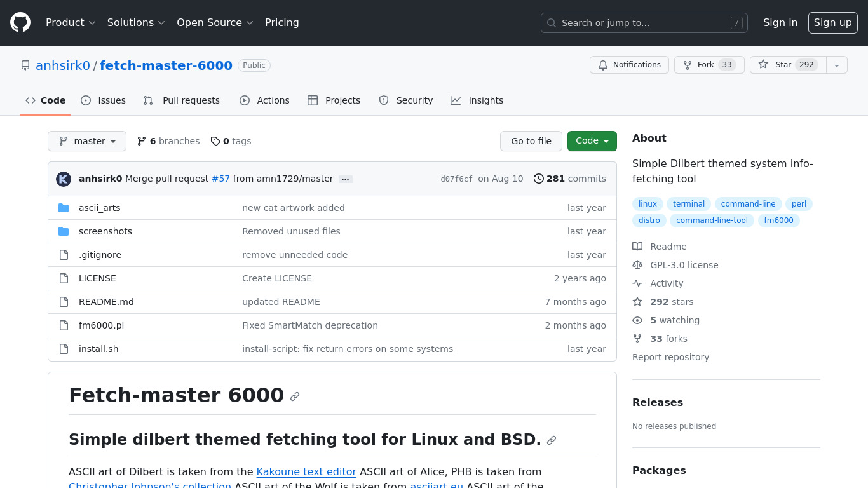The image size is (868, 488).
Task: Open pull request #57 link
Action: click(x=220, y=179)
